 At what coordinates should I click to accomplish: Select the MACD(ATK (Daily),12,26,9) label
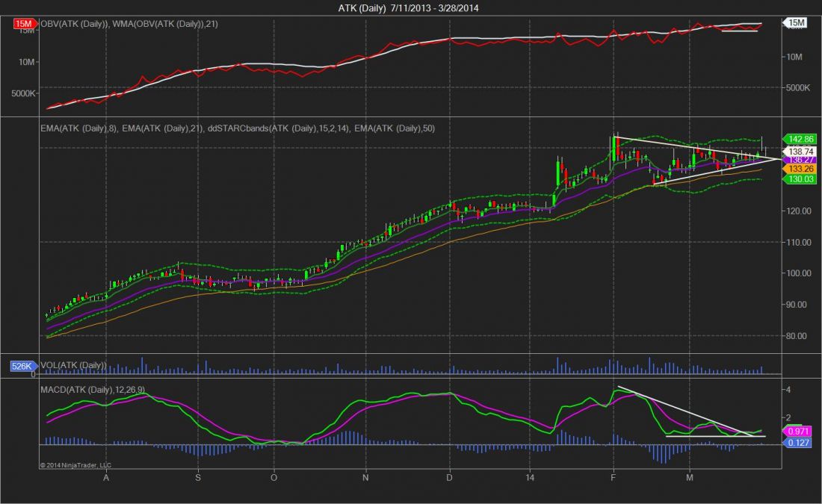click(102, 388)
